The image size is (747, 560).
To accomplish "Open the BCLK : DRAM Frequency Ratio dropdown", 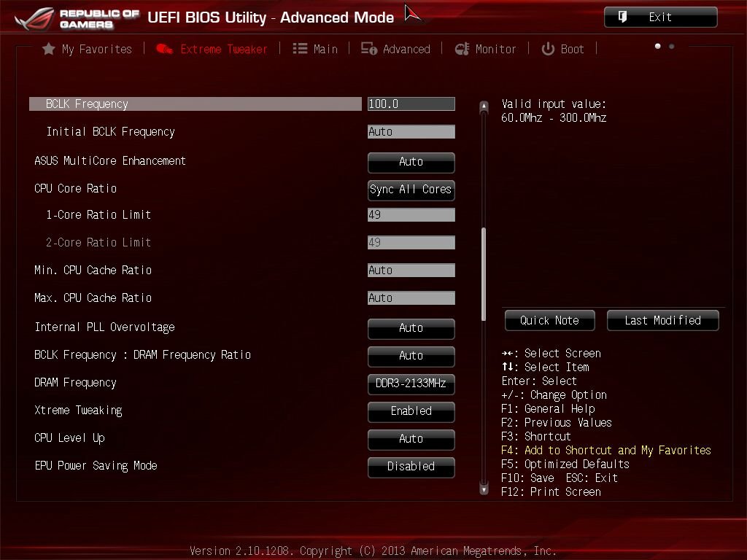I will 411,356.
